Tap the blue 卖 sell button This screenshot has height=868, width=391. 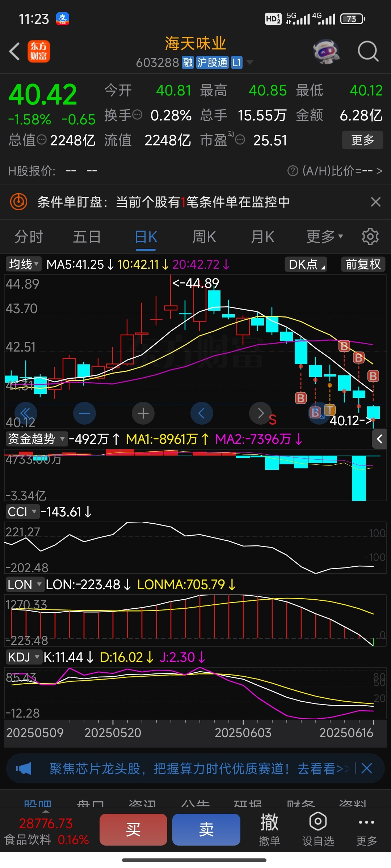(x=206, y=830)
